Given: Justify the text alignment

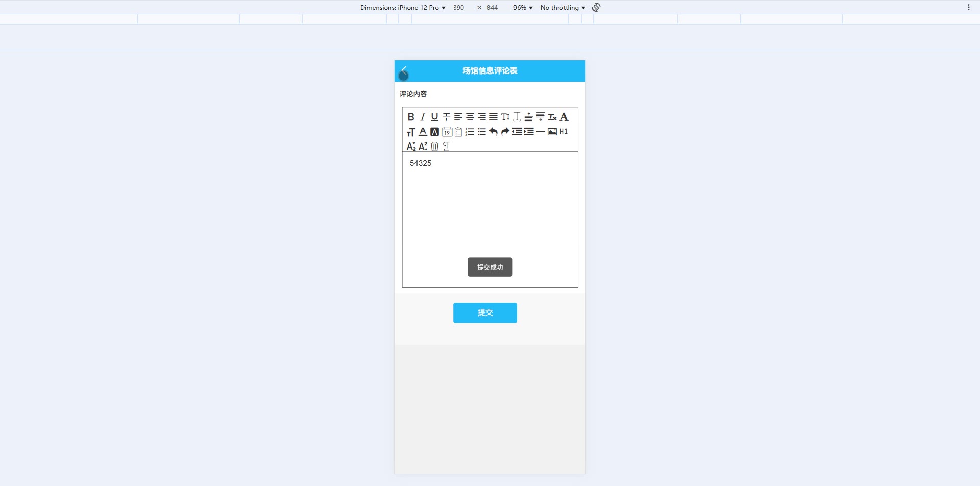Looking at the screenshot, I should pyautogui.click(x=493, y=117).
